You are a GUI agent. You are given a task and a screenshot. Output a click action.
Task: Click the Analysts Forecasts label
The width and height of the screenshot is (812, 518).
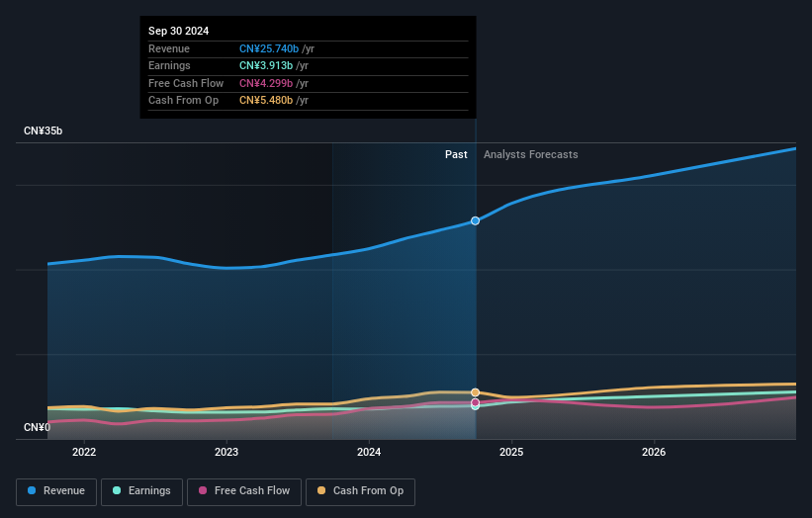[531, 154]
